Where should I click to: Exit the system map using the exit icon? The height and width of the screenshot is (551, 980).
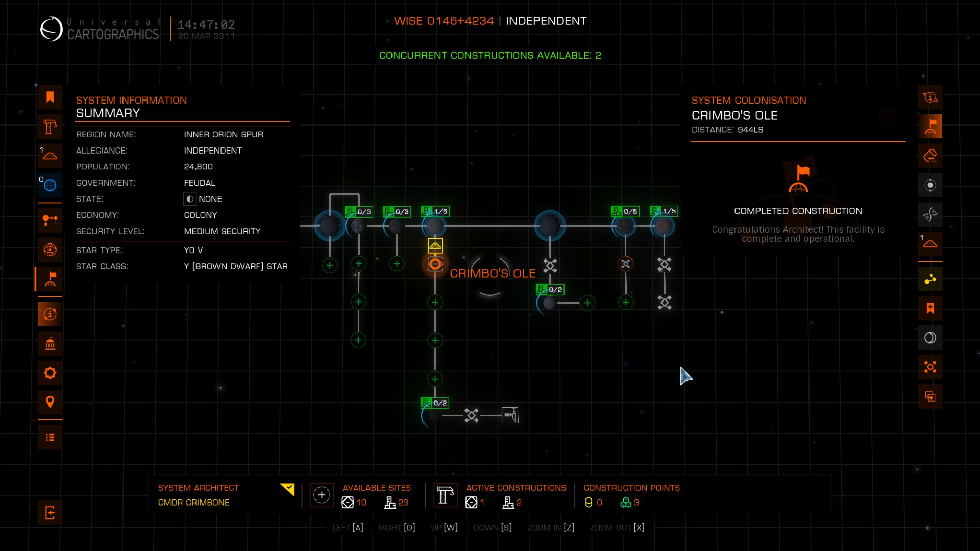[x=50, y=513]
